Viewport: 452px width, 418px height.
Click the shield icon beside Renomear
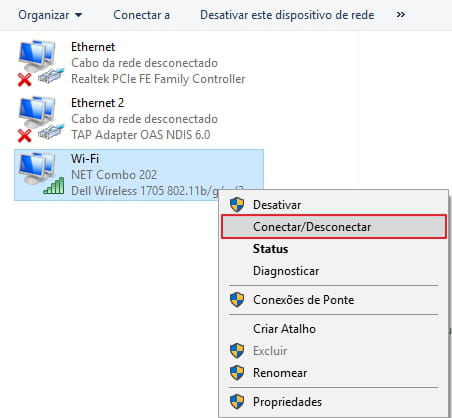tap(237, 372)
